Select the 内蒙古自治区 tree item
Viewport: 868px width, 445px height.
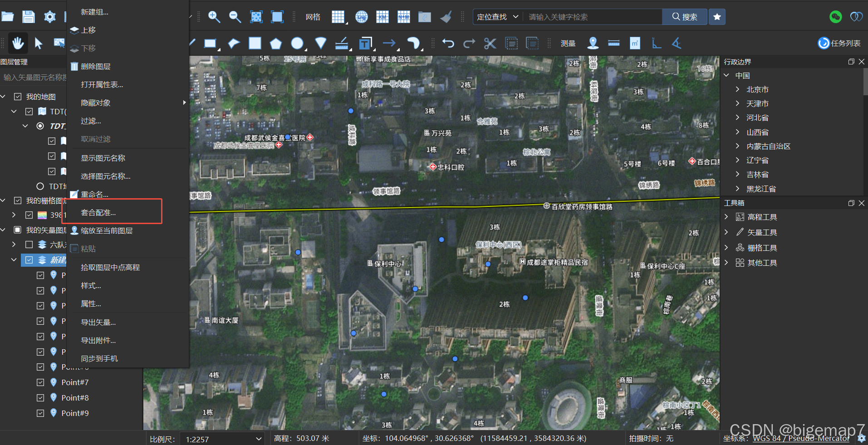coord(769,146)
